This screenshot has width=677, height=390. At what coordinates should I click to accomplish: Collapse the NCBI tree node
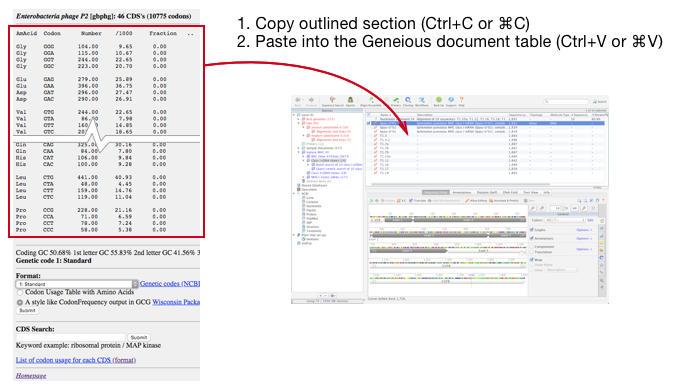pyautogui.click(x=294, y=193)
